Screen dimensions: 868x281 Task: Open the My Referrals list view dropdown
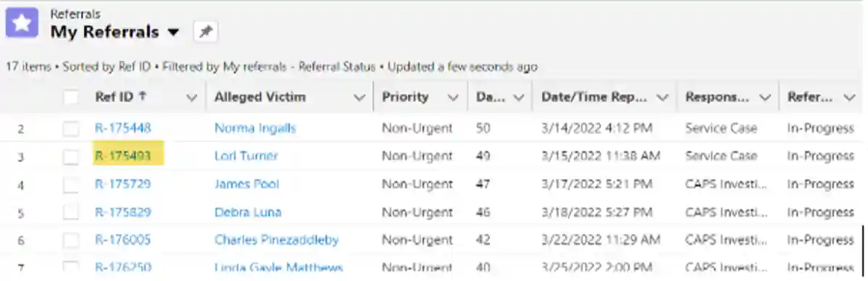[x=173, y=32]
